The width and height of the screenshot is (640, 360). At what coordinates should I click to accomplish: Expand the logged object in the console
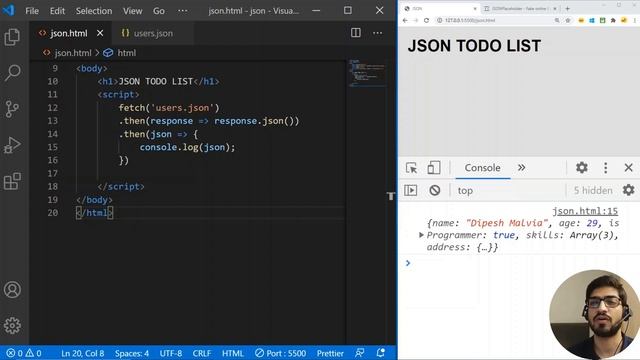[x=421, y=235]
